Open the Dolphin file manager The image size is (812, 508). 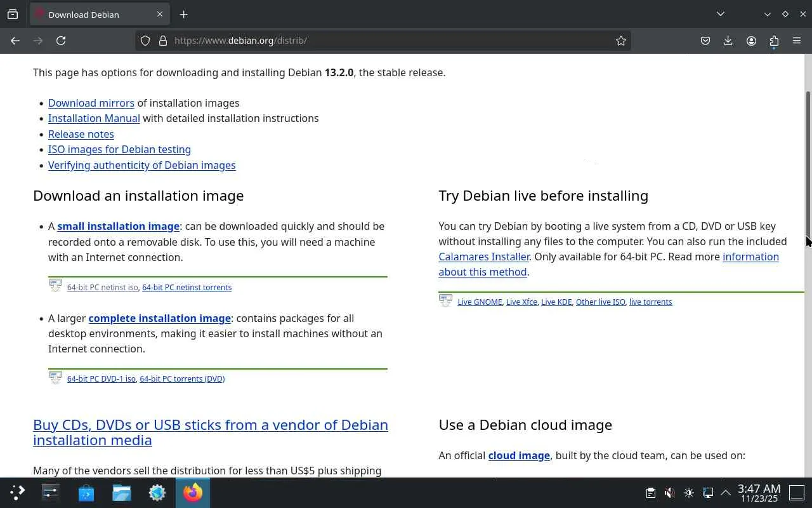tap(122, 492)
